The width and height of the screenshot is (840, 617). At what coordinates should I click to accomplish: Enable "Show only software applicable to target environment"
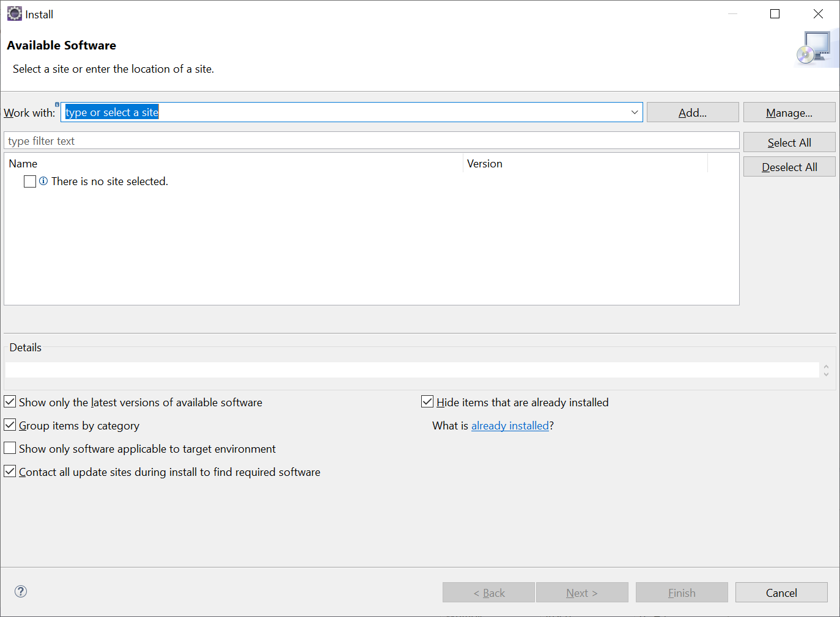[x=9, y=448]
